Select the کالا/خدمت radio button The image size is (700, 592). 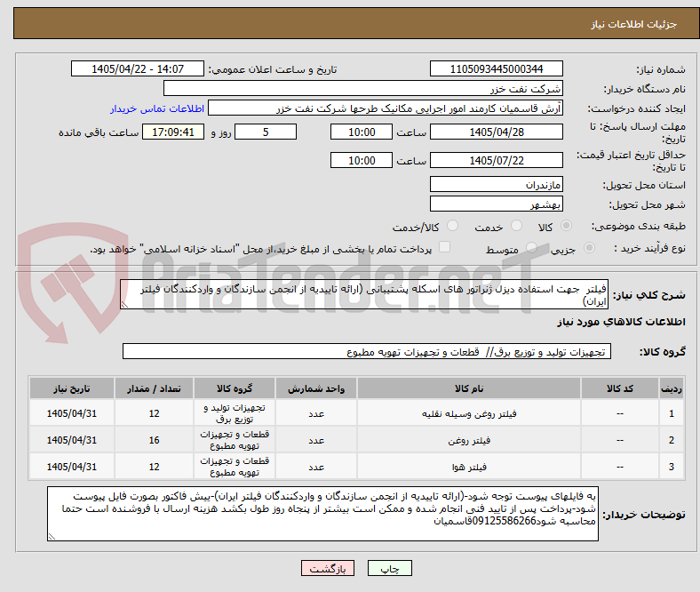point(453,226)
